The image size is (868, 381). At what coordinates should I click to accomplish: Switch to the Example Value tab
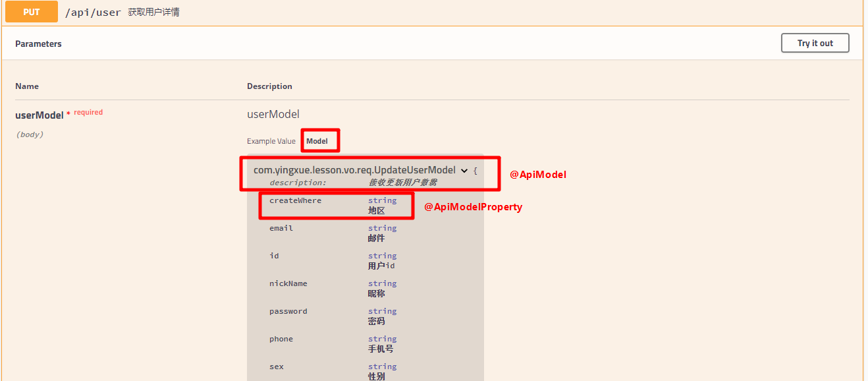tap(271, 140)
